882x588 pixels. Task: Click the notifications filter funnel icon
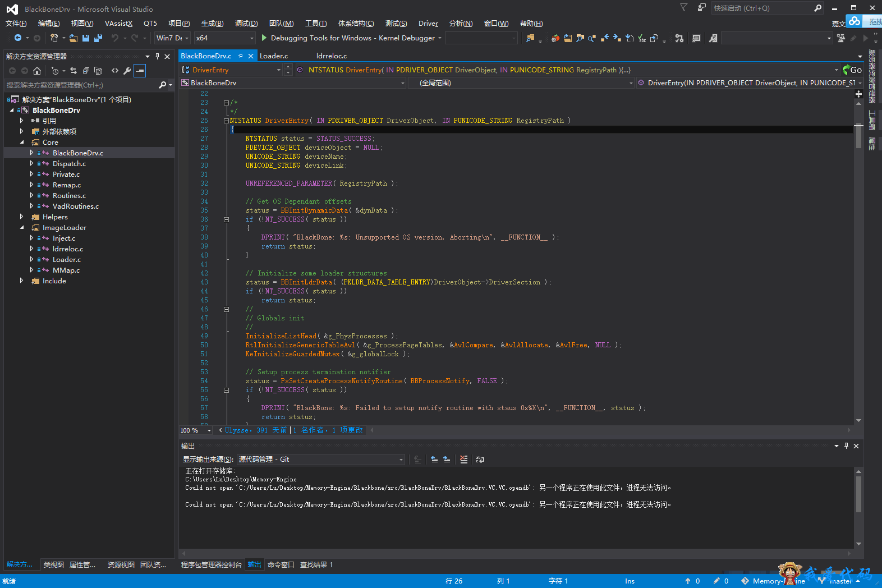pyautogui.click(x=683, y=8)
